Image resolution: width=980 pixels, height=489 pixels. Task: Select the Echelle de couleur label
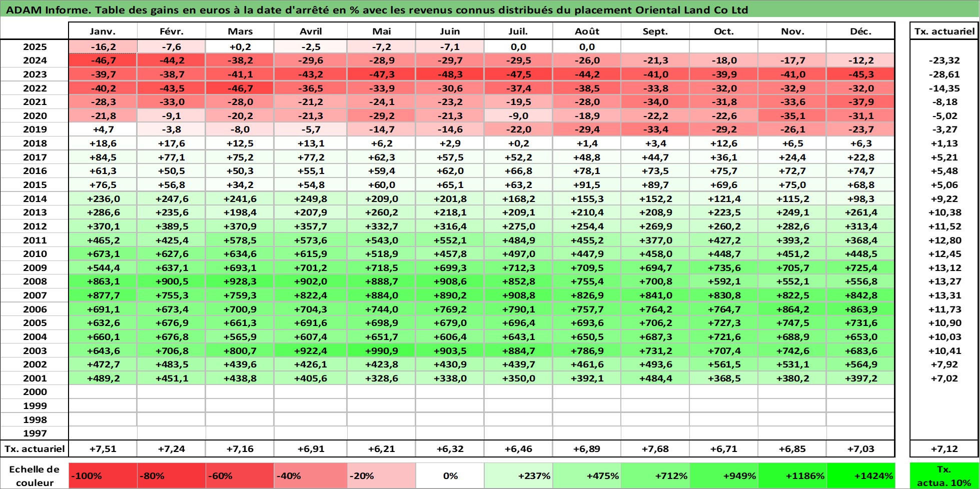click(35, 476)
